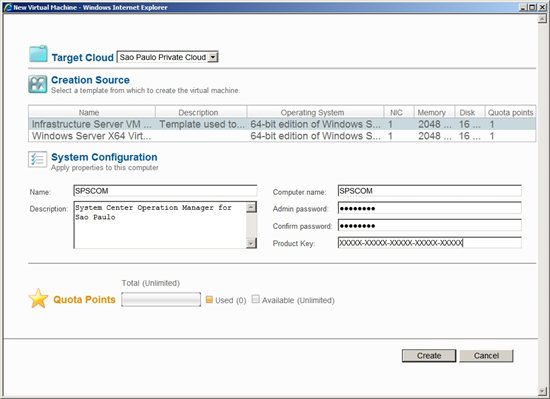
Task: Maximize the New Virtual Machine window
Action: [533, 7]
